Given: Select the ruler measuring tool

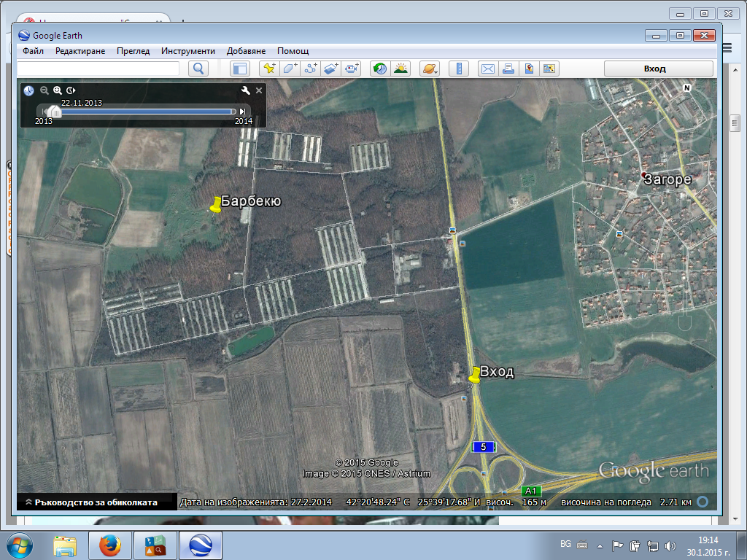Looking at the screenshot, I should click(459, 69).
